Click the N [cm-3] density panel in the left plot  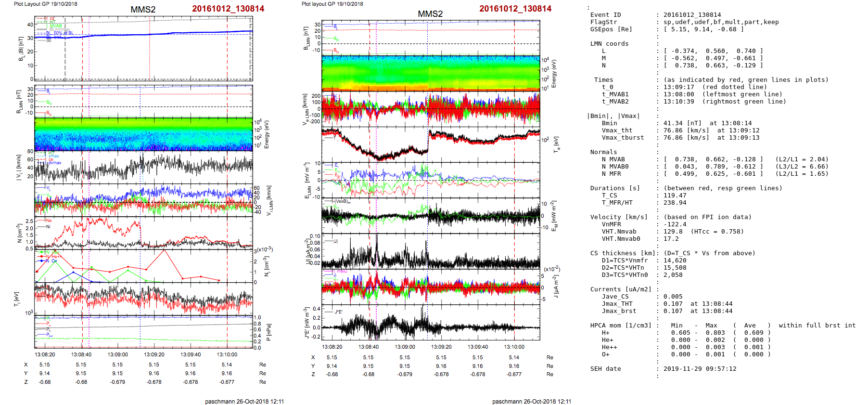[143, 233]
